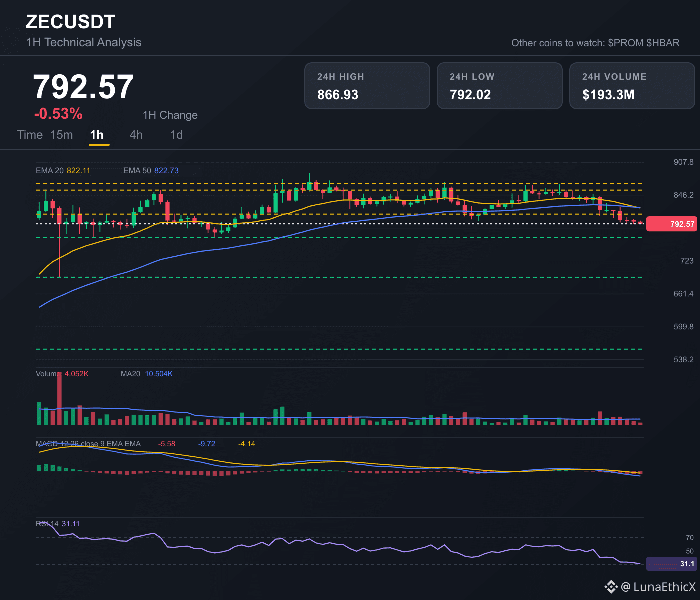Click the 846.2 price axis label
This screenshot has width=700, height=600.
pyautogui.click(x=683, y=195)
